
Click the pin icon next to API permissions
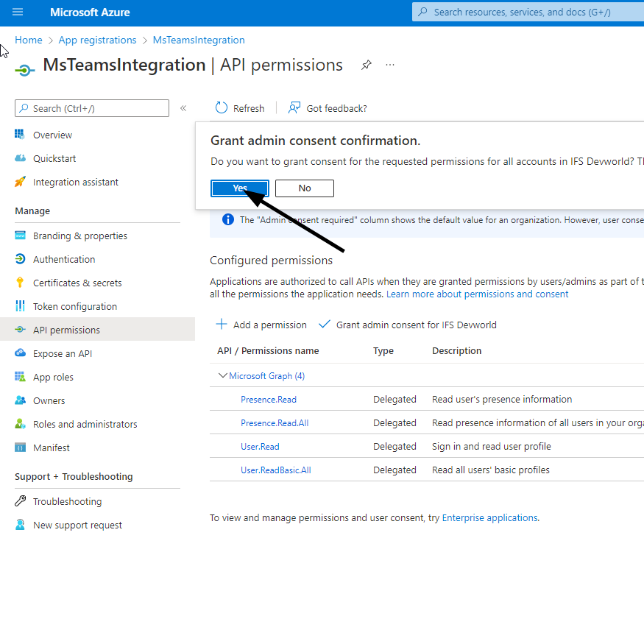(x=366, y=65)
